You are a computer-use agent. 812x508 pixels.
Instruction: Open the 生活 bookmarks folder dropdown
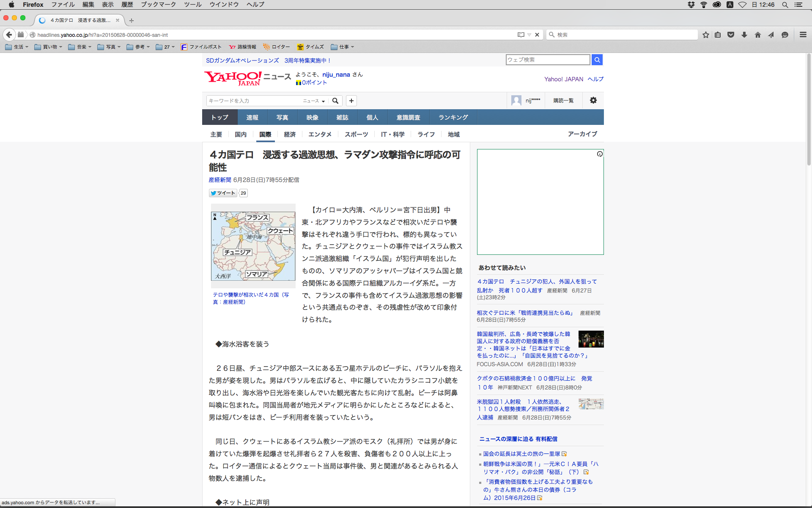(17, 47)
